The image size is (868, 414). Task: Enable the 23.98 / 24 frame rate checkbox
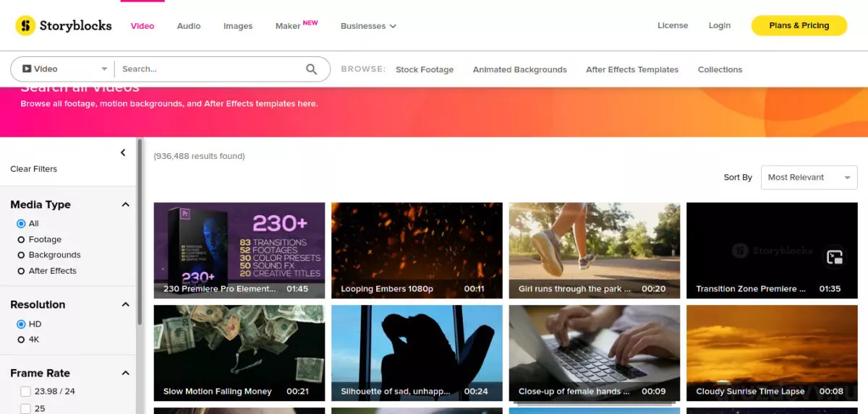25,392
